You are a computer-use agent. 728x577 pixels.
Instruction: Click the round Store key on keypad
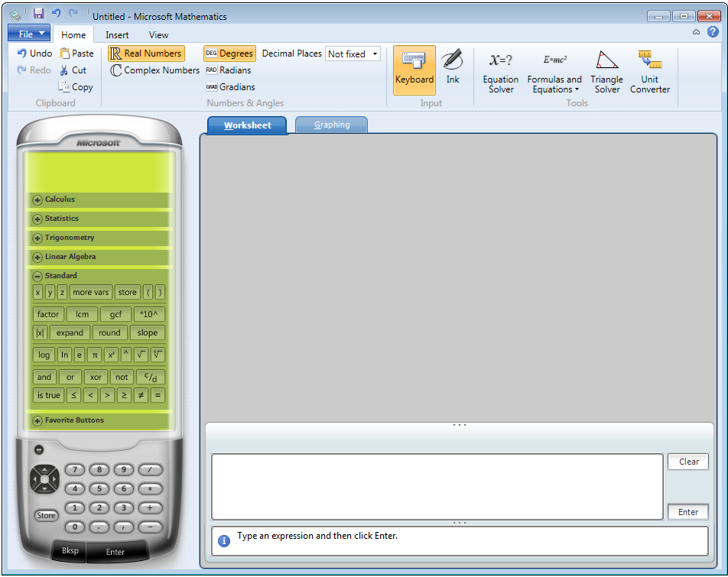[x=47, y=515]
